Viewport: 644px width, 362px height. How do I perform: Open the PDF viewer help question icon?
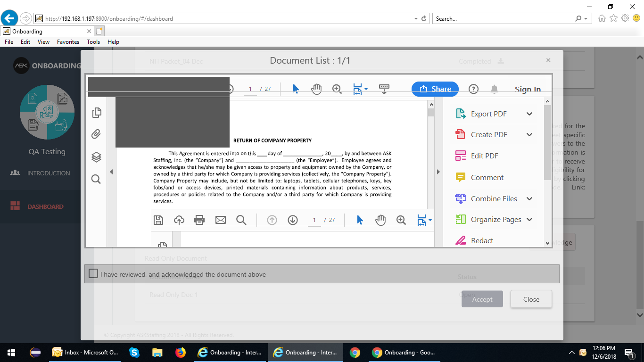point(473,89)
